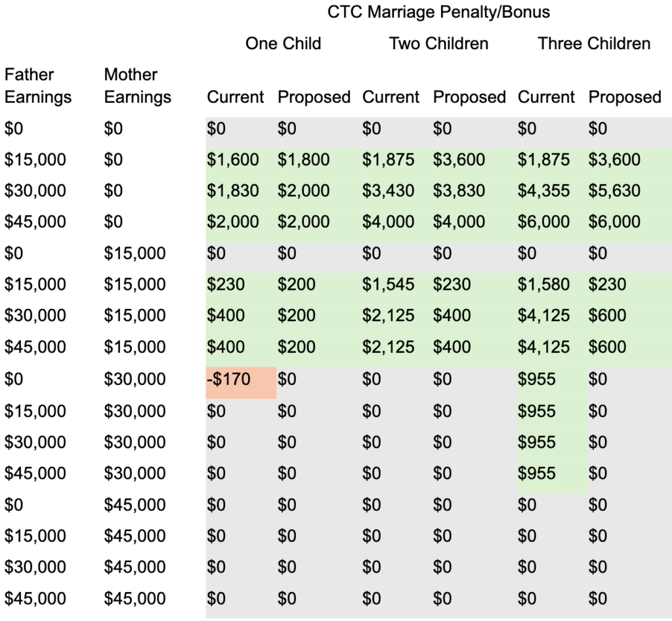The height and width of the screenshot is (621, 672).
Task: Select the Mother Earnings column header
Action: [x=137, y=86]
